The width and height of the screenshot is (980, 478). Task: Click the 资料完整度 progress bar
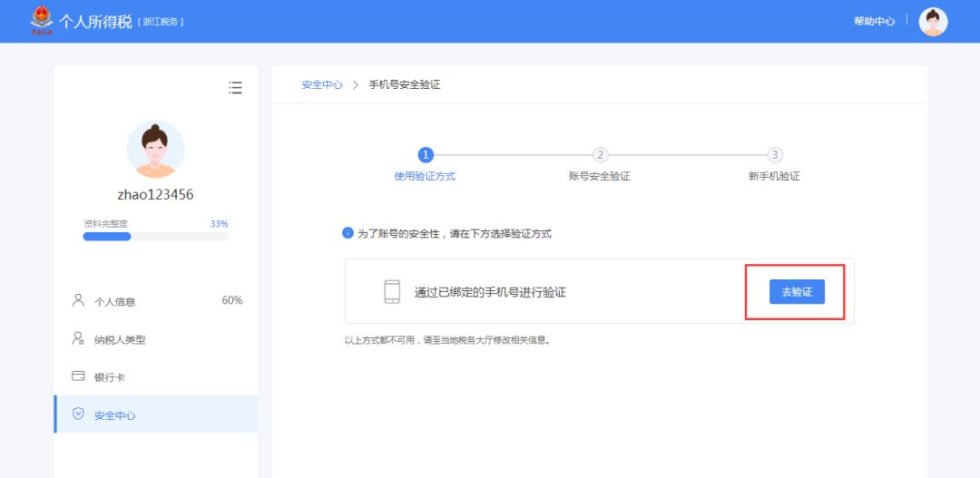(x=155, y=237)
